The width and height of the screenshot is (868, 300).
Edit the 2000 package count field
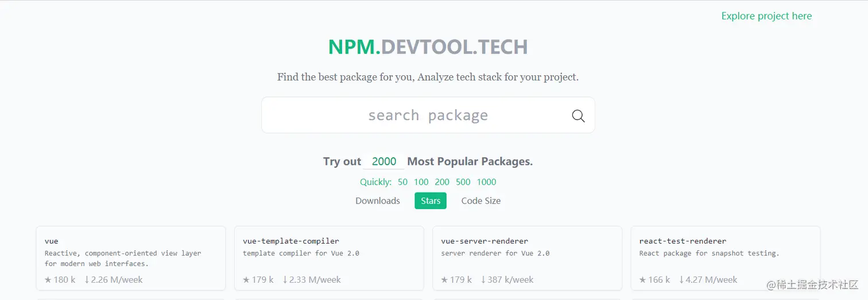tap(384, 161)
